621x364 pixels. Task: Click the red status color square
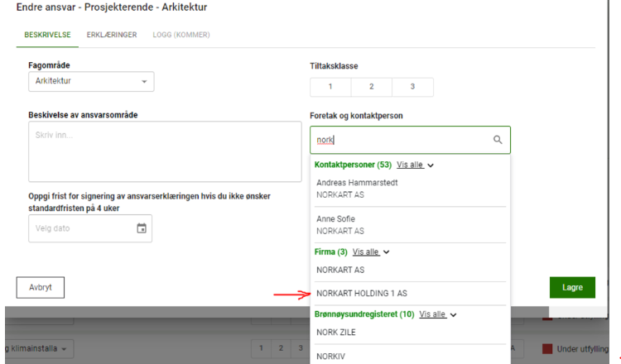click(x=547, y=348)
